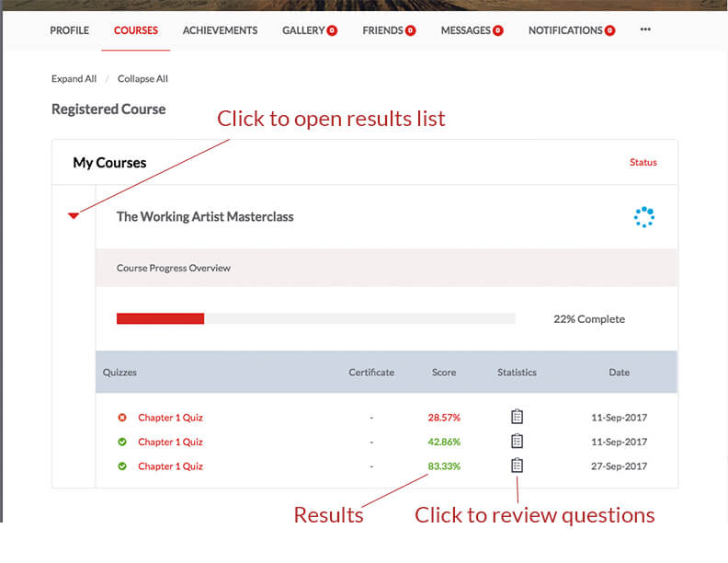
Task: Click the red course progress bar
Action: point(160,319)
